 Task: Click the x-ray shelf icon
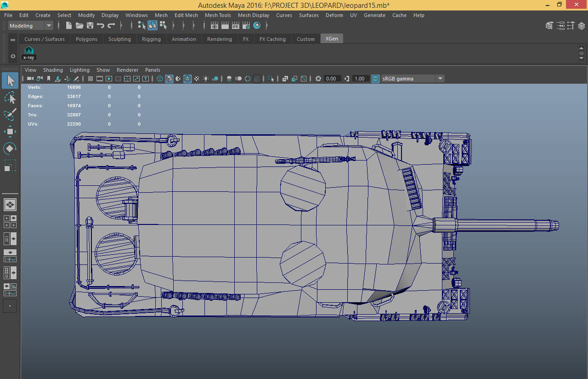[29, 52]
